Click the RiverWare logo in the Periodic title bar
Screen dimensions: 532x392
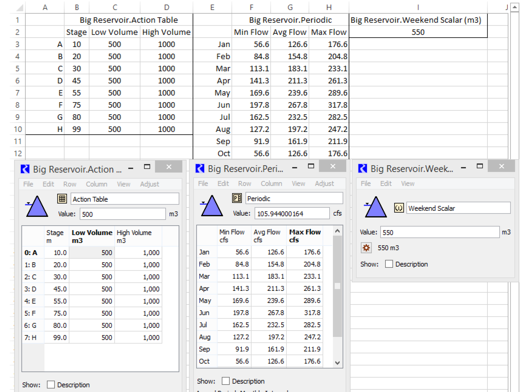(x=200, y=168)
